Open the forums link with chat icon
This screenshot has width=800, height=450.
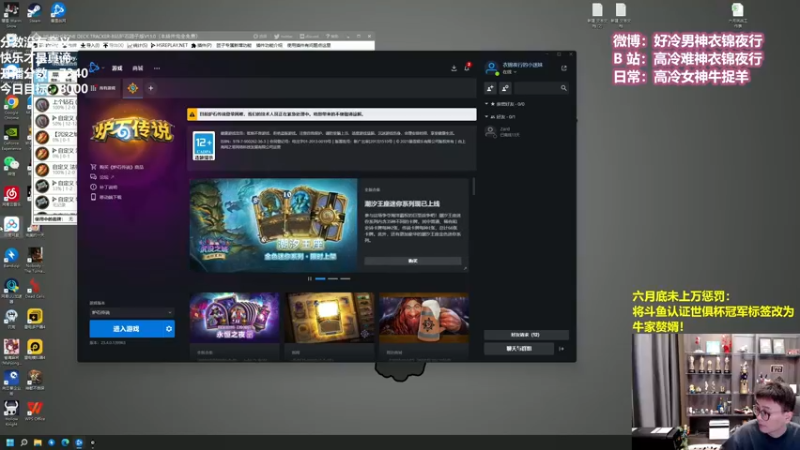102,177
